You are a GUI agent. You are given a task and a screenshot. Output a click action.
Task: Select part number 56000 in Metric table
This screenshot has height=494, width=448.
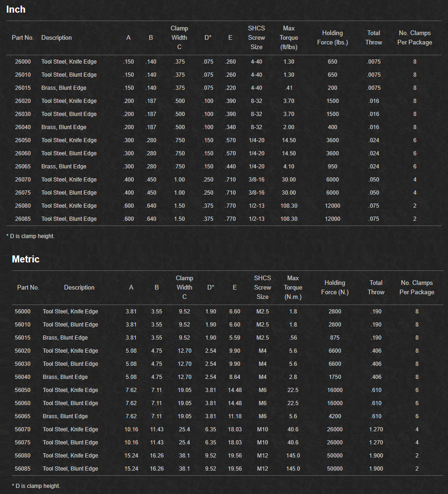23,312
